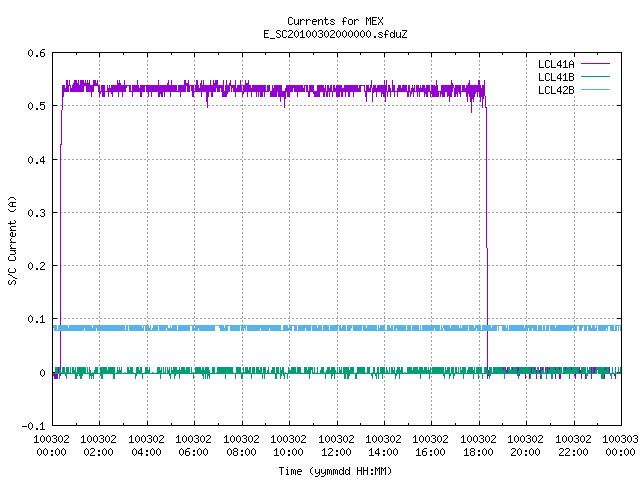Click the 0.2 y-axis tick label
Screen dimensions: 640x480
36,266
